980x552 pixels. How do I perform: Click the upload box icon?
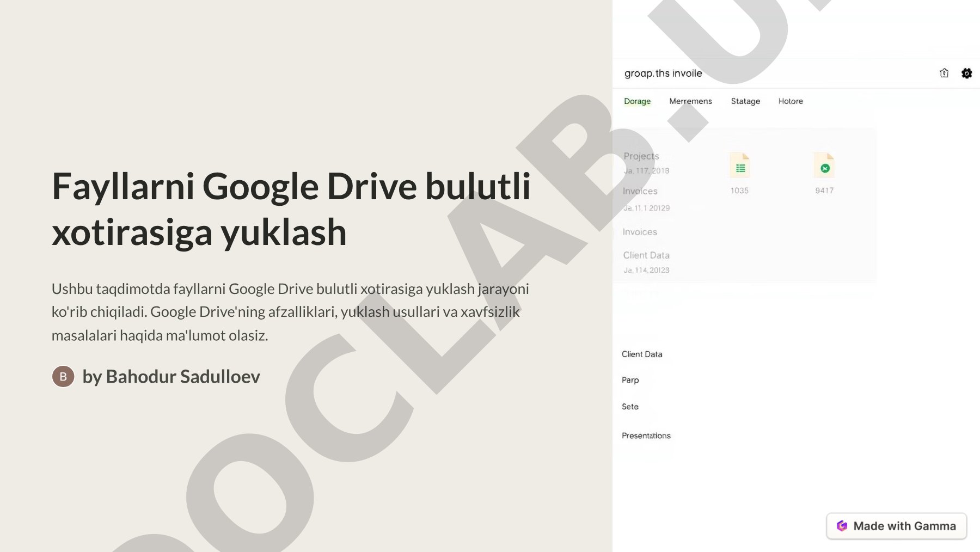point(944,73)
